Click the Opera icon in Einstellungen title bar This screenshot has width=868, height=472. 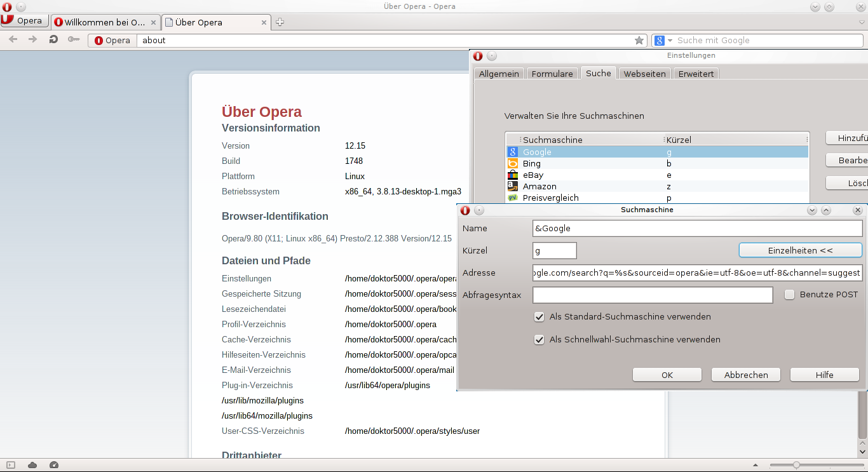478,56
